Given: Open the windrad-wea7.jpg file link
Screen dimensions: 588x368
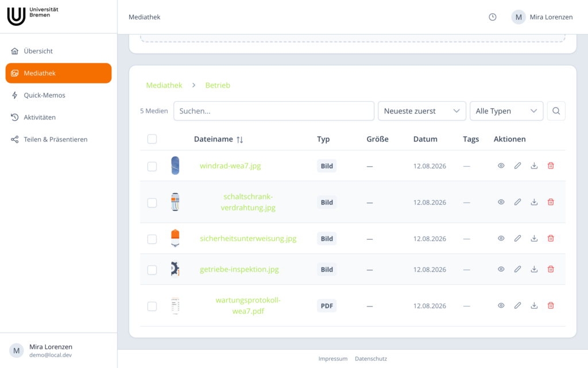Looking at the screenshot, I should tap(230, 166).
